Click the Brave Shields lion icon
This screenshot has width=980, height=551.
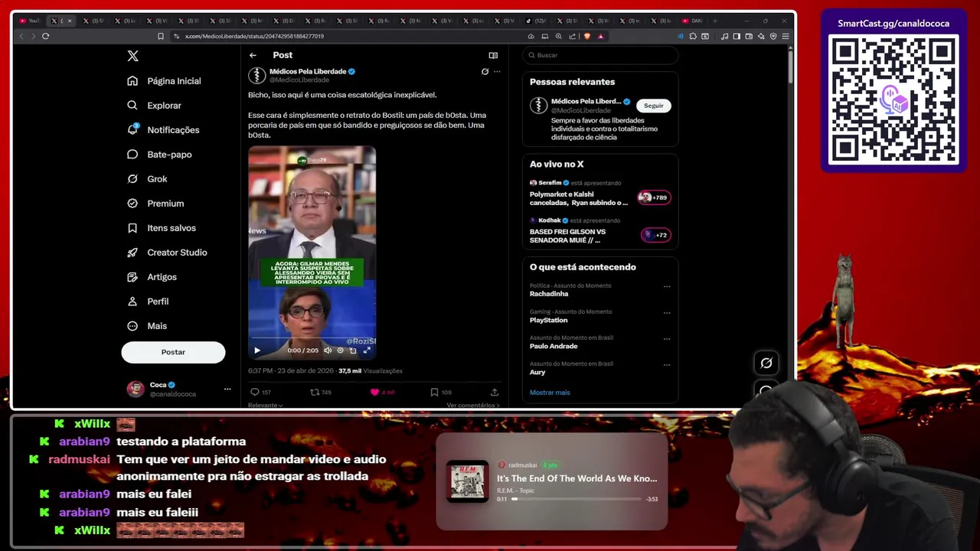coord(588,36)
